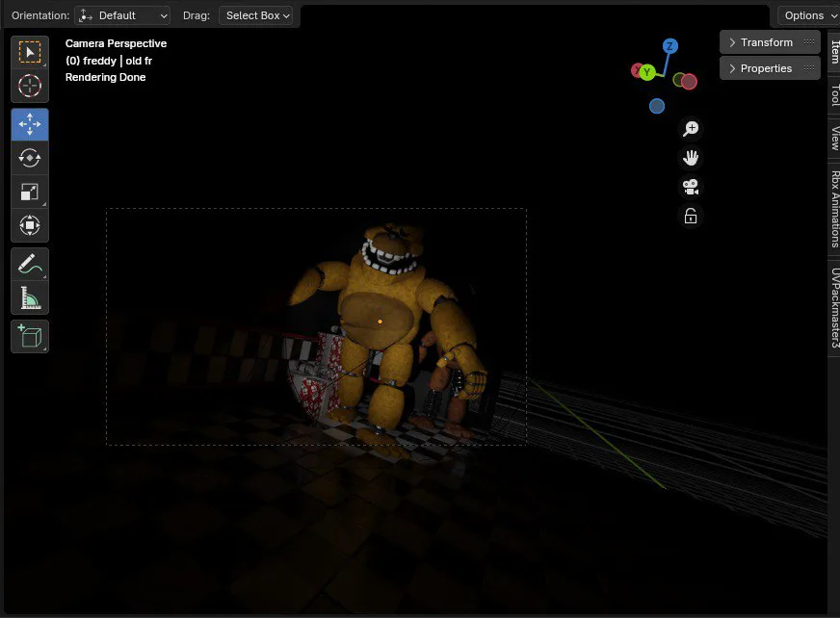Activate the Annotate pencil tool
This screenshot has width=840, height=618.
(30, 264)
